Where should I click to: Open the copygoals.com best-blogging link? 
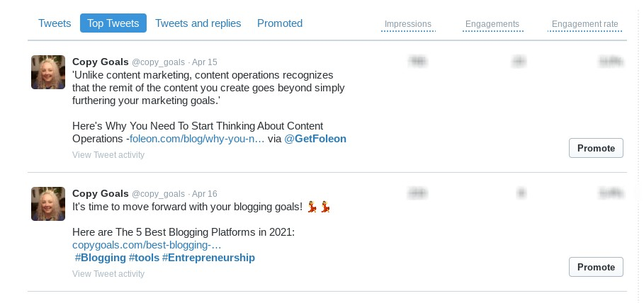(147, 245)
